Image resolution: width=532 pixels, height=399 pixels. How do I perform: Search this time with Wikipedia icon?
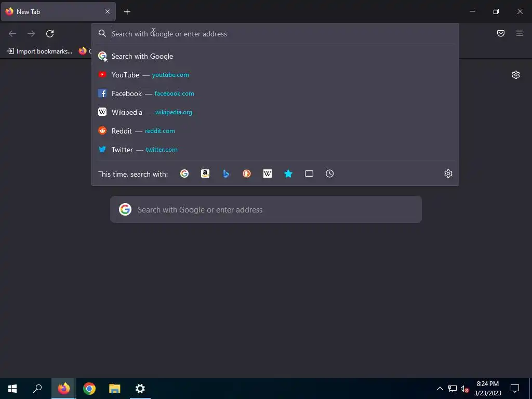click(x=268, y=174)
